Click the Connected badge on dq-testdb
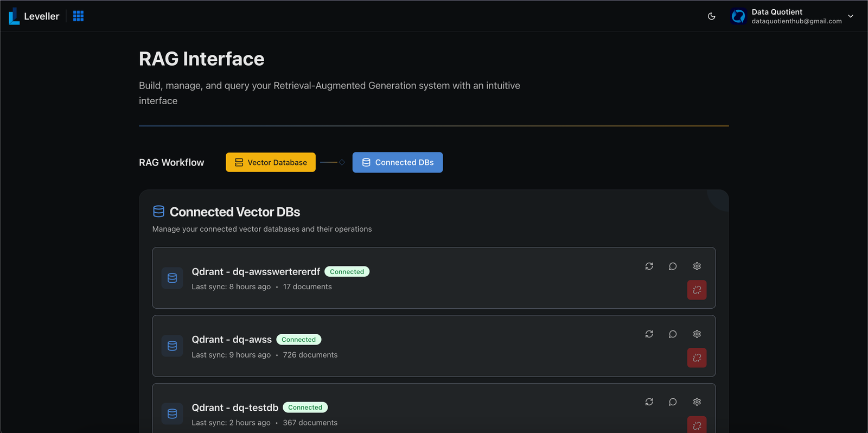Image resolution: width=868 pixels, height=433 pixels. point(305,407)
